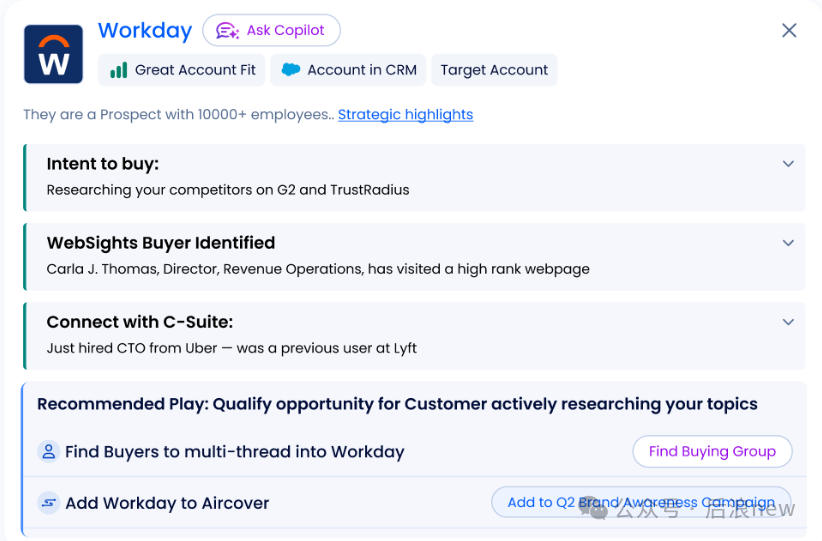Click the Great Account Fit badge
Image resolution: width=822 pixels, height=541 pixels.
click(x=181, y=70)
